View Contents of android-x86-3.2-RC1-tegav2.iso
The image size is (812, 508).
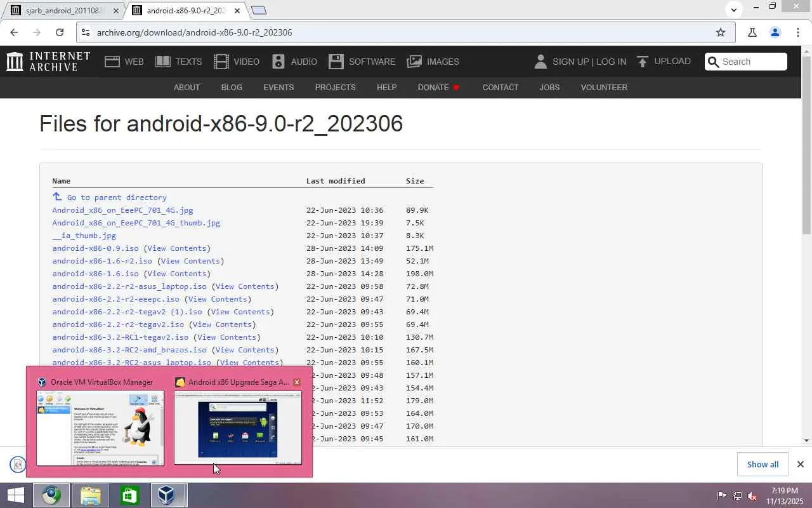(x=226, y=337)
